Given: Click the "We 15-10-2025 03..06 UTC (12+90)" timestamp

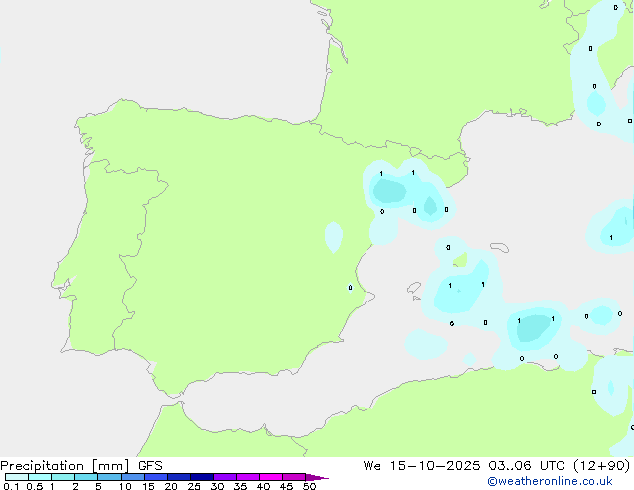Looking at the screenshot, I should pyautogui.click(x=497, y=466).
